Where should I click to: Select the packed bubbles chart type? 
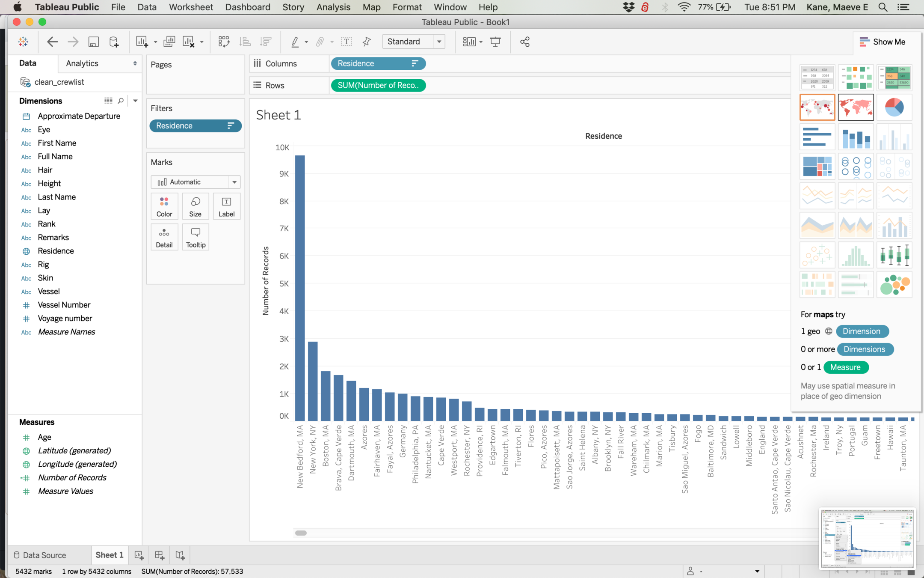click(x=894, y=284)
